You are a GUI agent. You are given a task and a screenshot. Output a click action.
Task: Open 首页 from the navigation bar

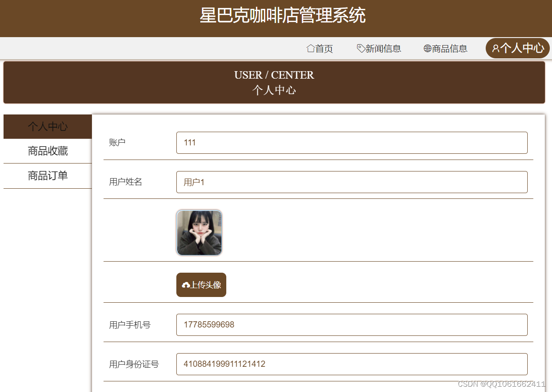(323, 48)
